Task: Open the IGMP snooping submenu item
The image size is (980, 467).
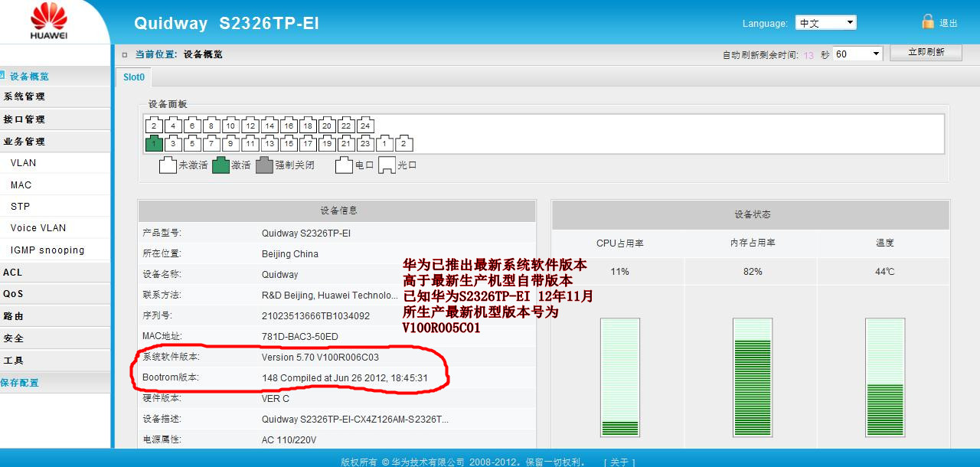Action: coord(55,250)
